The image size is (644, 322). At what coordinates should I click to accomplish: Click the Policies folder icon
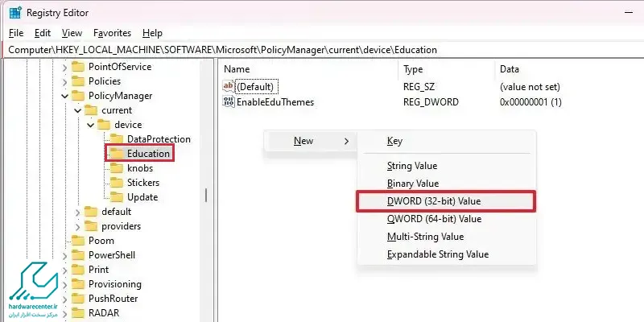tap(78, 81)
